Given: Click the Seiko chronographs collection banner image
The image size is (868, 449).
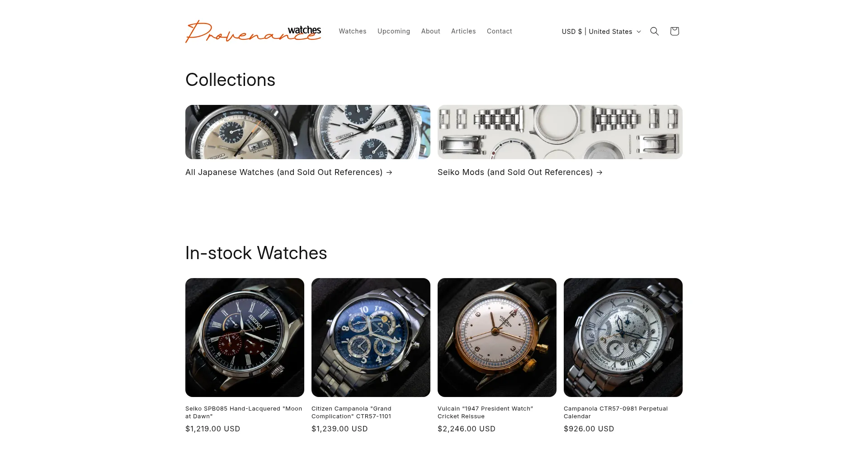Looking at the screenshot, I should coord(308,132).
